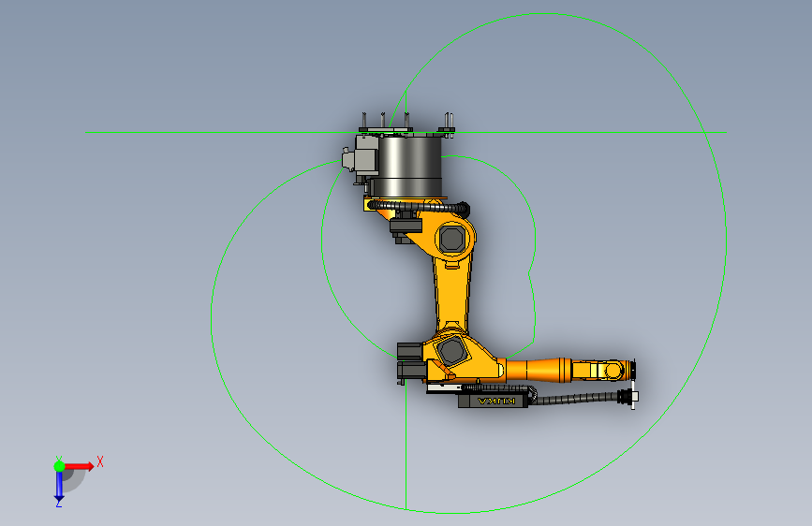Click the blue Z axis arrow of triad
The height and width of the screenshot is (526, 812).
[x=59, y=487]
